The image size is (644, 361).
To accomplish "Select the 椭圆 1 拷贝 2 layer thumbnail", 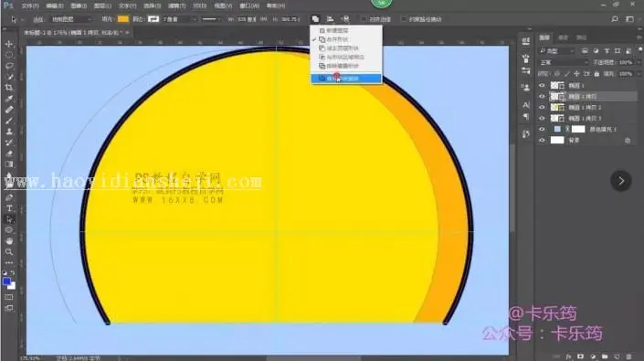I will (x=557, y=107).
